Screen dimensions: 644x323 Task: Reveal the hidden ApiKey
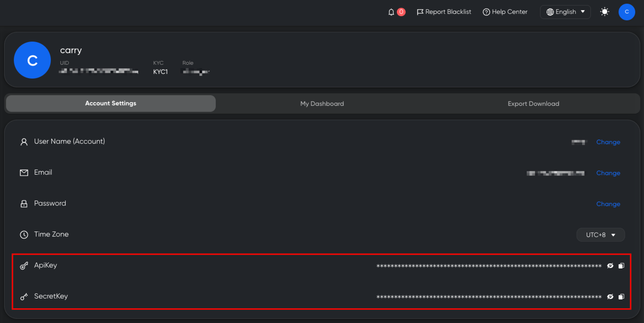[x=610, y=266]
